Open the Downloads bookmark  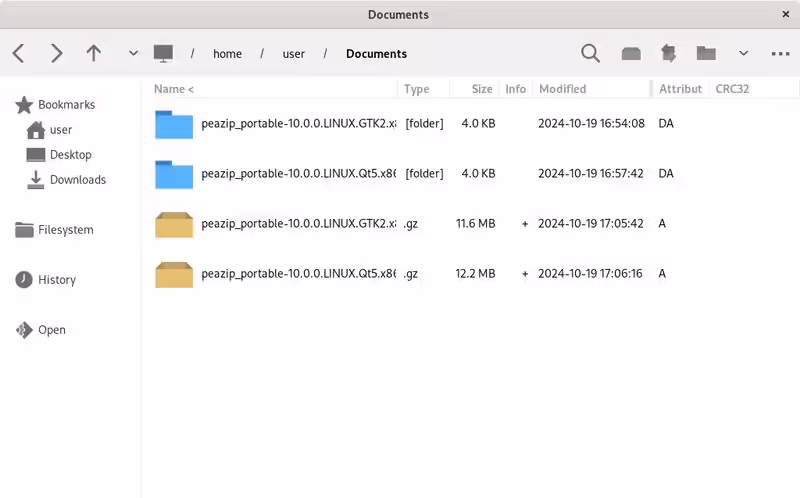tap(77, 180)
